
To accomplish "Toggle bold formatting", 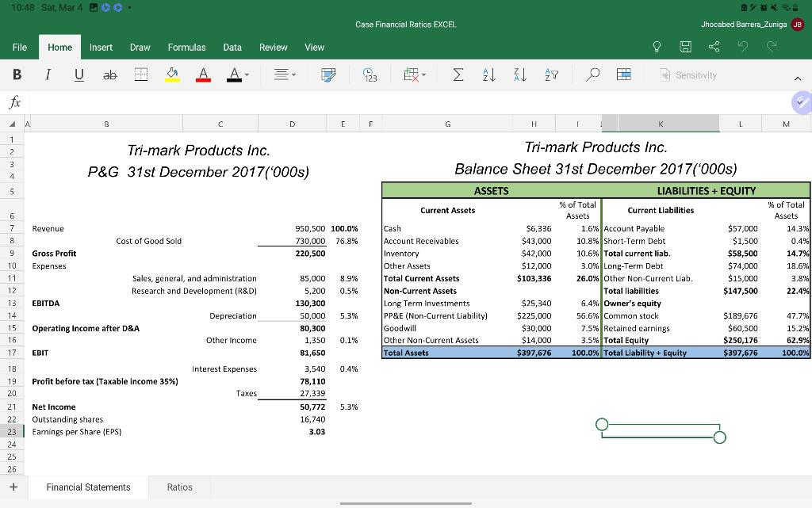I will tap(17, 75).
